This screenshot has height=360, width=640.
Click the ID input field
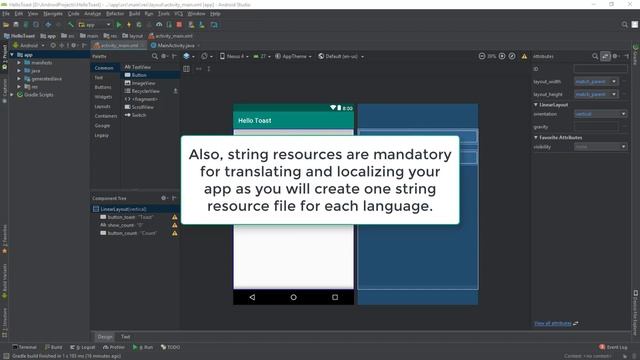[x=600, y=69]
